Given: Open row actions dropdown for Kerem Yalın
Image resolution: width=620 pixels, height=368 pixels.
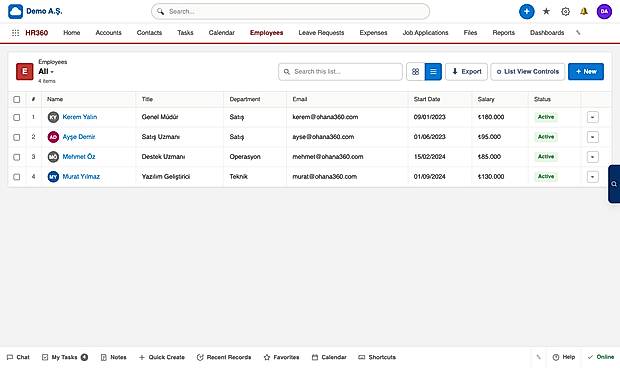Looking at the screenshot, I should pyautogui.click(x=592, y=117).
